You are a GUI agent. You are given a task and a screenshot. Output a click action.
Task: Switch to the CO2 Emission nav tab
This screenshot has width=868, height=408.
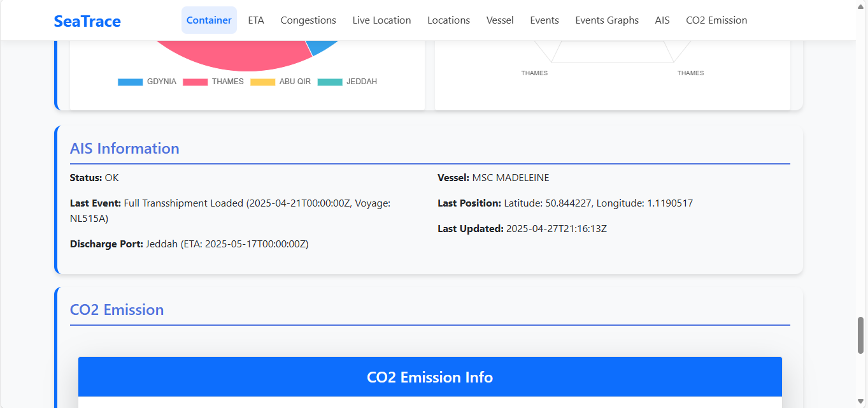(x=716, y=20)
